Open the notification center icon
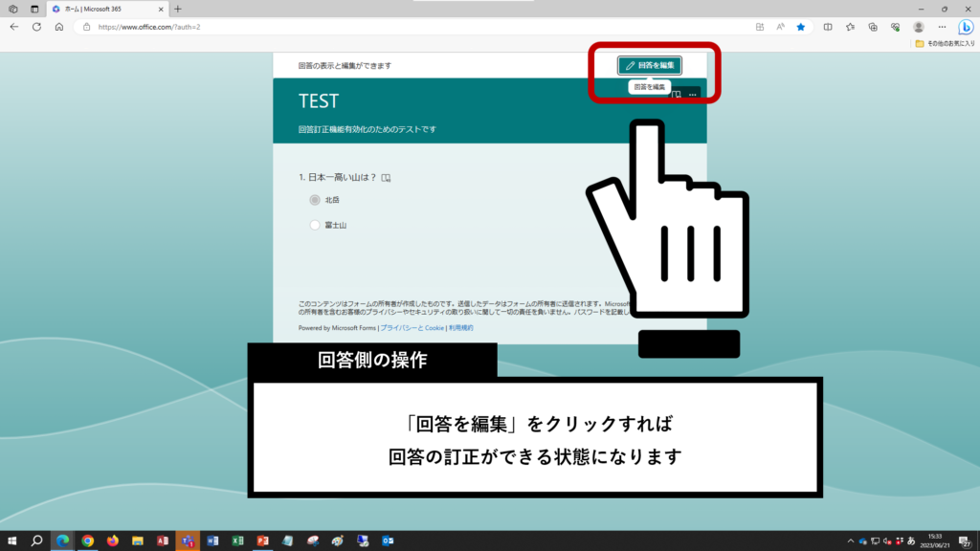Screen dimensions: 980x551 click(x=965, y=541)
